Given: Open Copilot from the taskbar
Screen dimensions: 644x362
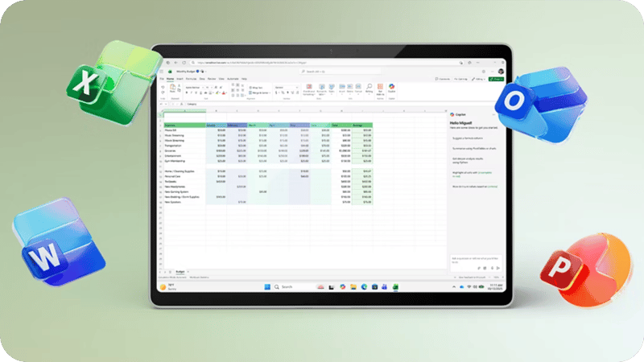Looking at the screenshot, I should tap(343, 287).
